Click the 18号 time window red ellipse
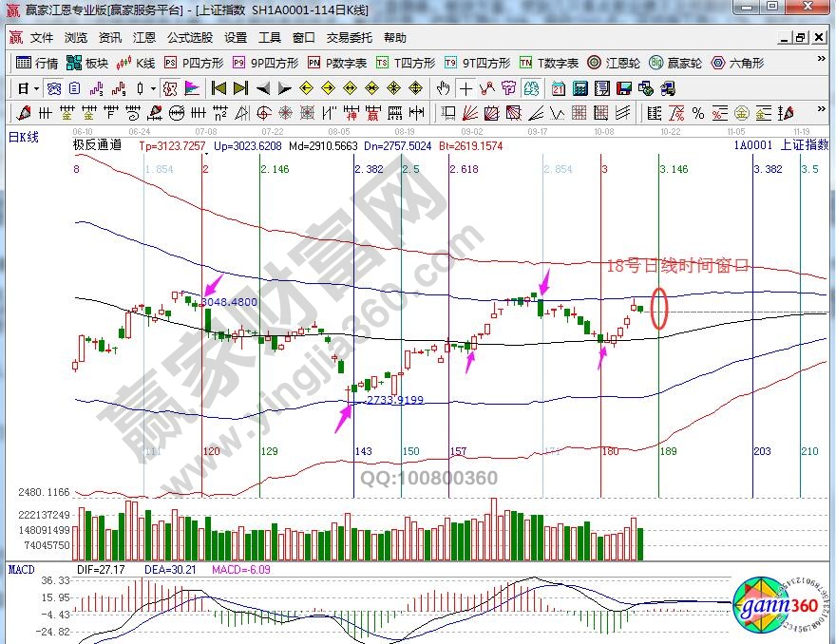 pyautogui.click(x=659, y=308)
